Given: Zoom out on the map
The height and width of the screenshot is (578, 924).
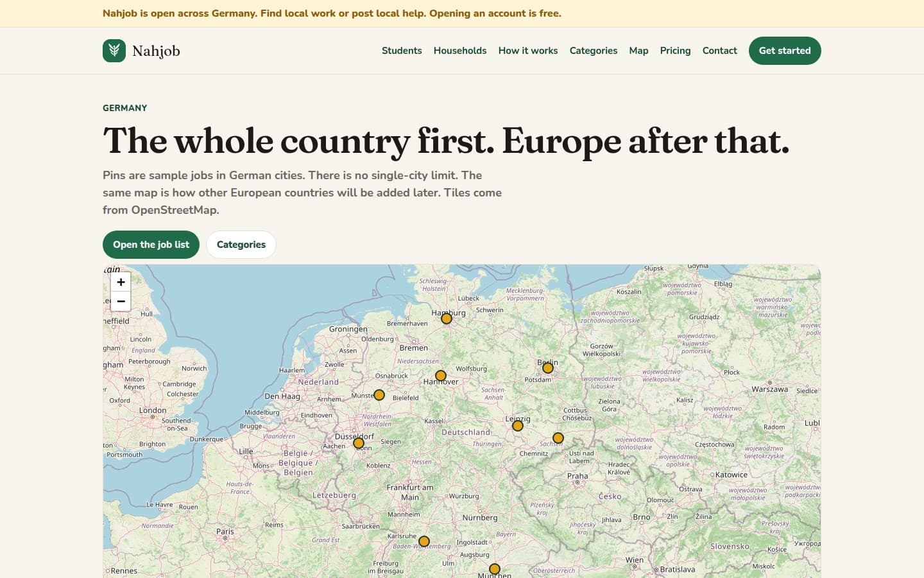Looking at the screenshot, I should [121, 301].
